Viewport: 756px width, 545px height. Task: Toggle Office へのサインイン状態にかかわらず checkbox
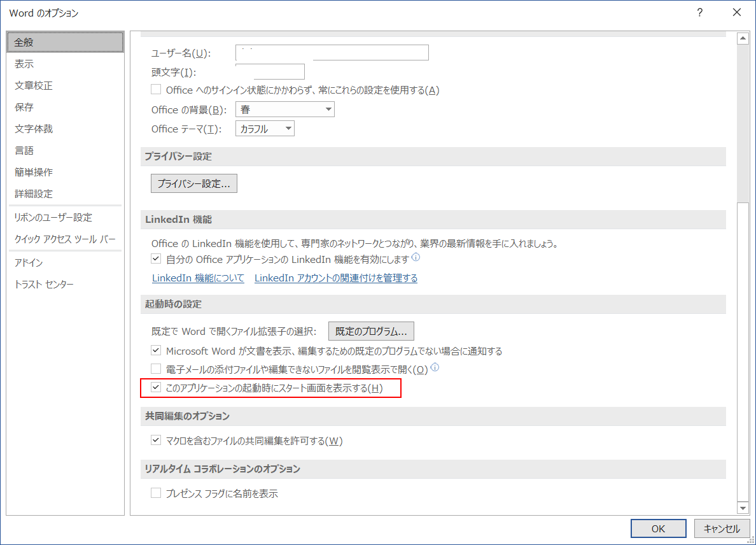pyautogui.click(x=156, y=90)
